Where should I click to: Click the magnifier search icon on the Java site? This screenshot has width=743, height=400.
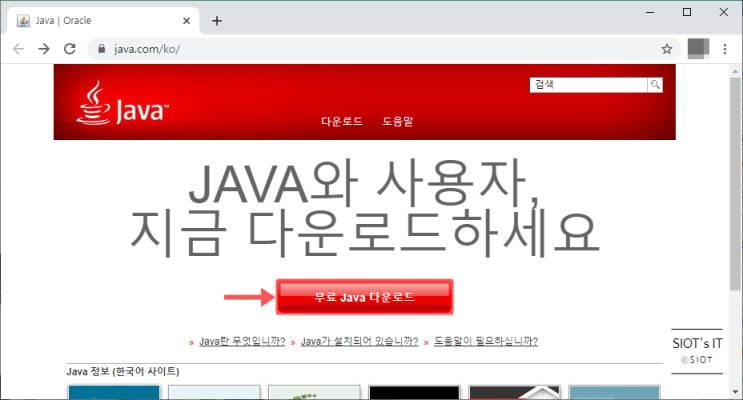[655, 85]
